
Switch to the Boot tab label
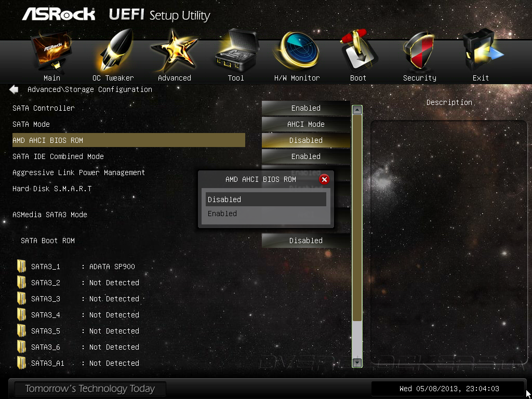pos(358,78)
